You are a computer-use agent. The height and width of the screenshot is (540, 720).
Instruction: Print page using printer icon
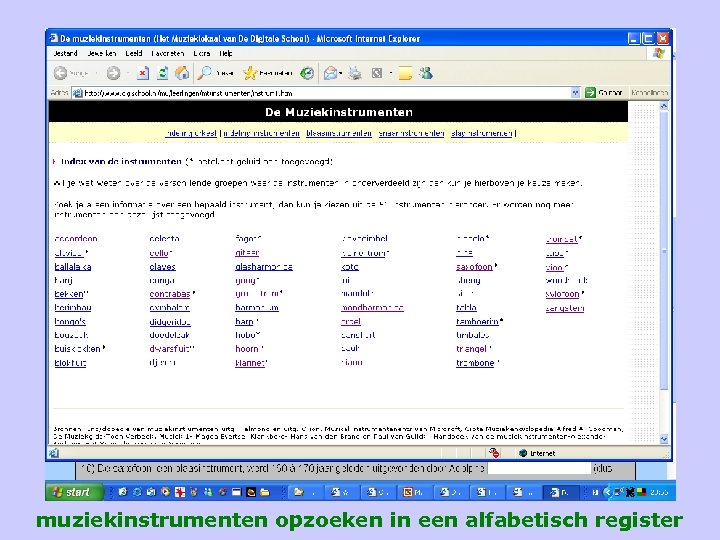tap(354, 73)
